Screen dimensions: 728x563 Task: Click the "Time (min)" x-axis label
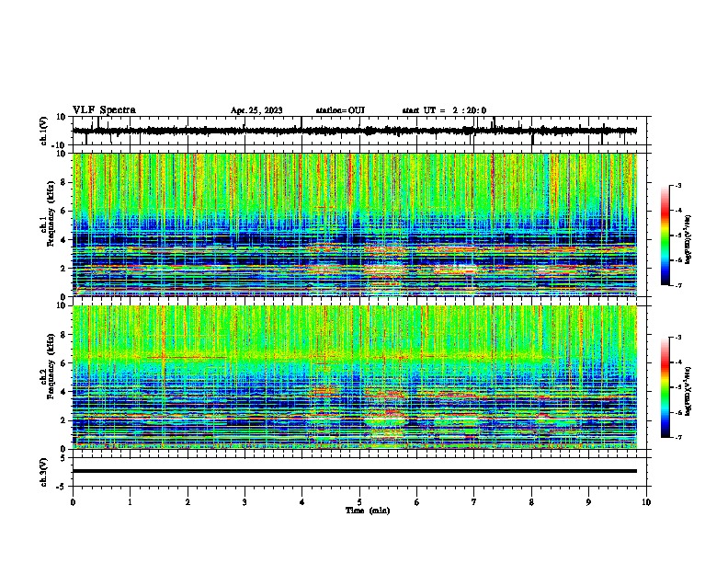pos(368,511)
